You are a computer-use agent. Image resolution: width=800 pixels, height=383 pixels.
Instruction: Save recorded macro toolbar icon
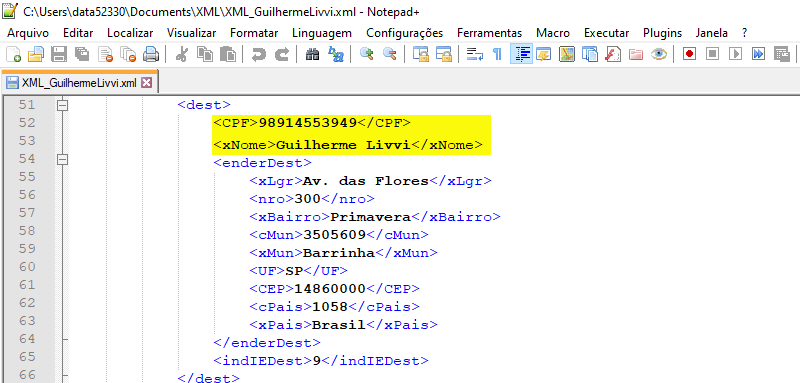tap(782, 54)
